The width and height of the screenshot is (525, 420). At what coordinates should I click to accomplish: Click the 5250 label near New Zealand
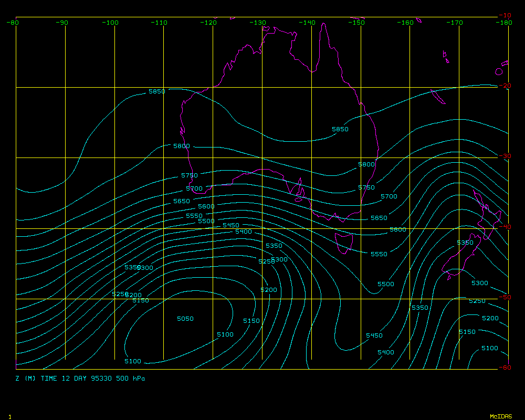[x=477, y=301]
